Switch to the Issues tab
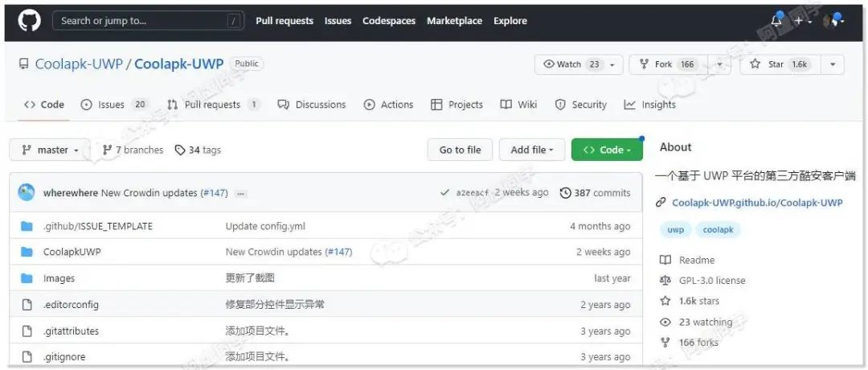The height and width of the screenshot is (370, 868). [114, 105]
